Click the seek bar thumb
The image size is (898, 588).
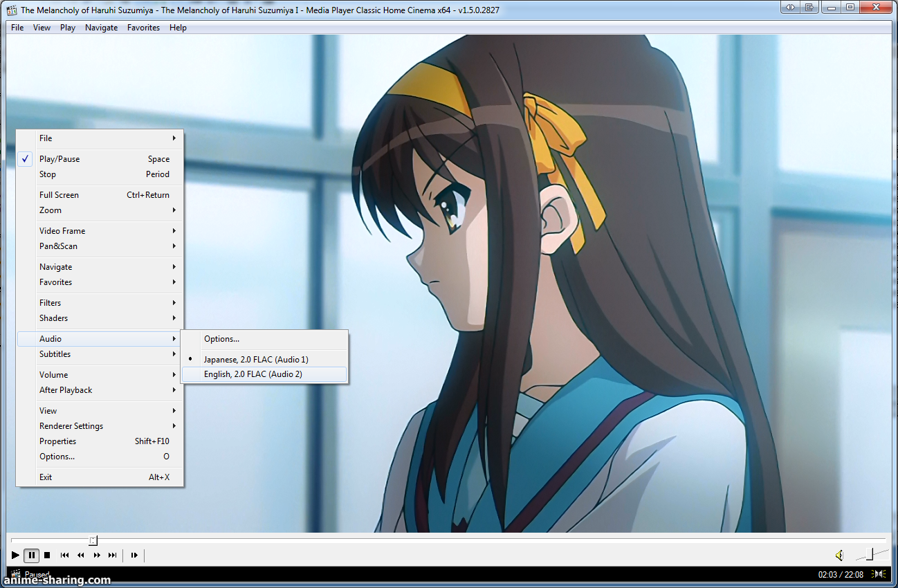click(x=93, y=540)
